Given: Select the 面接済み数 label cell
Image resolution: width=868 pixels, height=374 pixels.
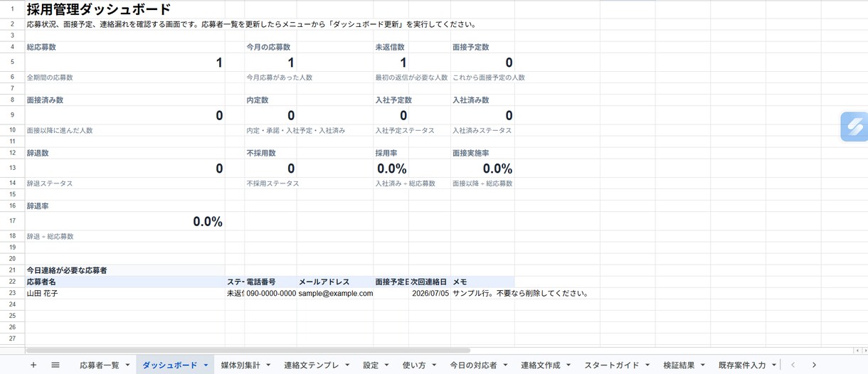Looking at the screenshot, I should point(125,100).
